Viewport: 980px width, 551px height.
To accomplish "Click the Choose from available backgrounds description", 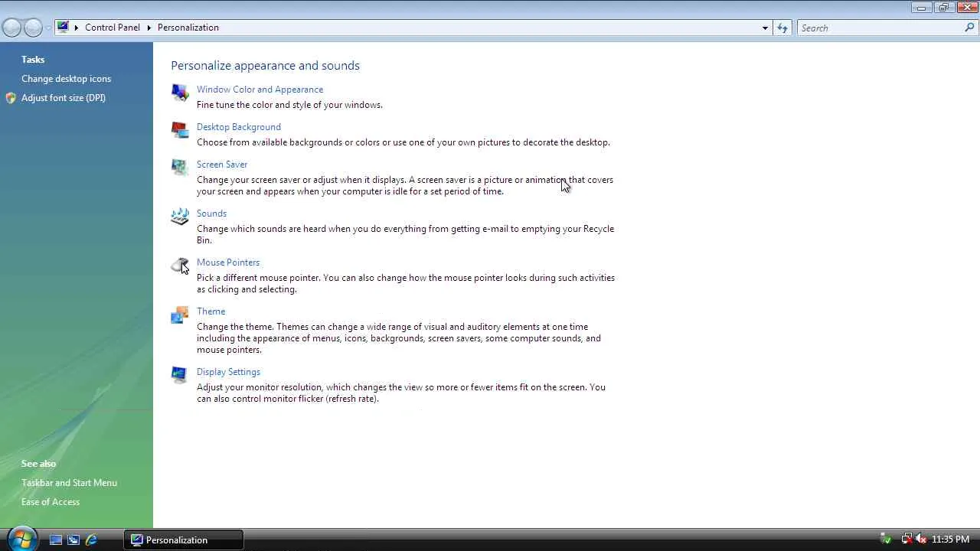I will (x=403, y=142).
